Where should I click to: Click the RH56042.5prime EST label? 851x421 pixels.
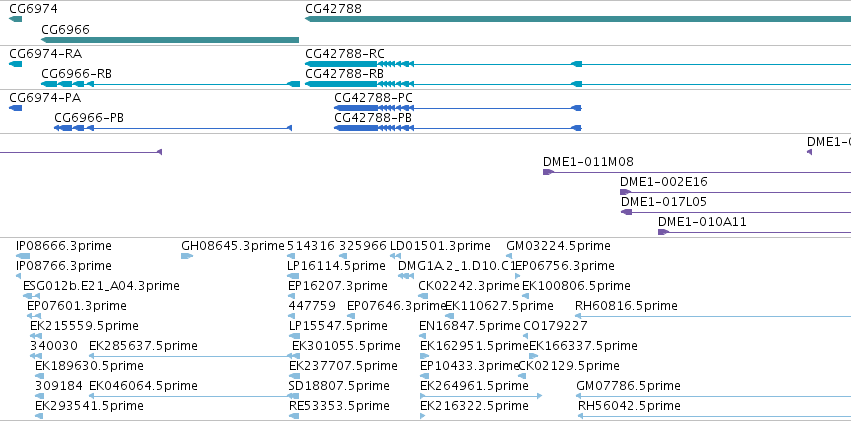[x=629, y=406]
